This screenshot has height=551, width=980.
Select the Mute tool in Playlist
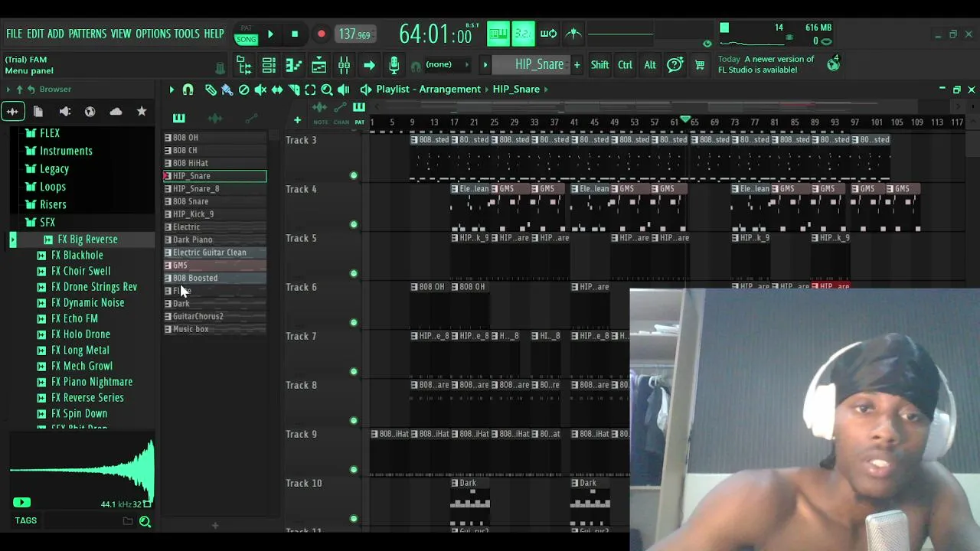tap(260, 90)
